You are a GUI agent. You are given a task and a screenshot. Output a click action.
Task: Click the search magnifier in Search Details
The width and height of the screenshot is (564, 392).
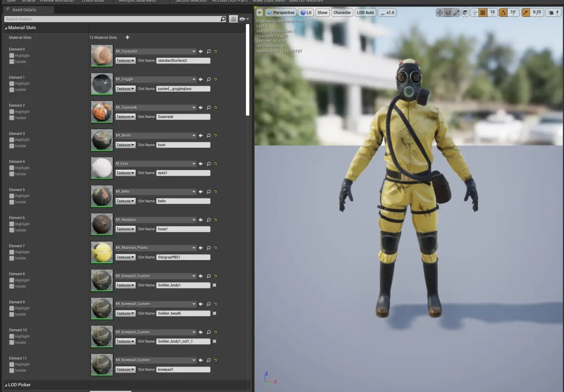tap(223, 19)
